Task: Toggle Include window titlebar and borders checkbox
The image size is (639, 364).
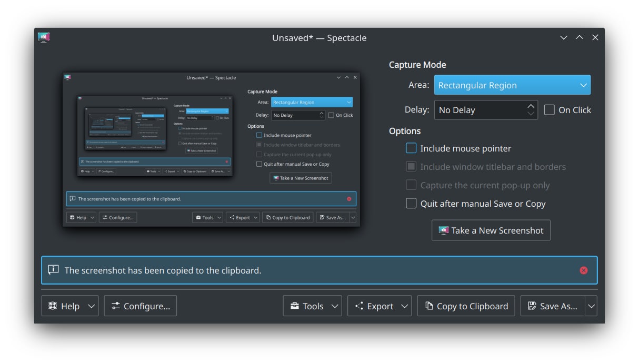Action: 411,167
